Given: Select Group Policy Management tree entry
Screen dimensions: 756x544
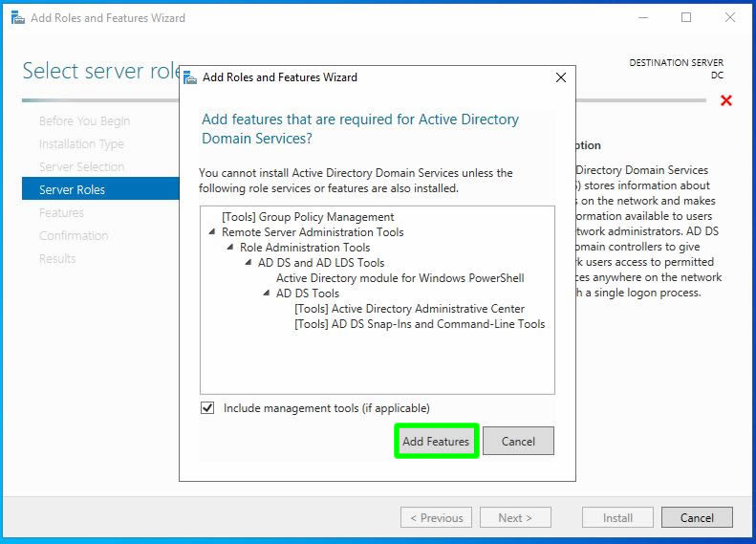Looking at the screenshot, I should (308, 217).
